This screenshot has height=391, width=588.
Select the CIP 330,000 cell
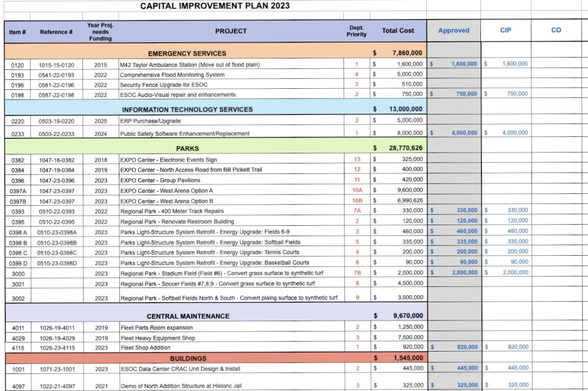[x=506, y=210]
